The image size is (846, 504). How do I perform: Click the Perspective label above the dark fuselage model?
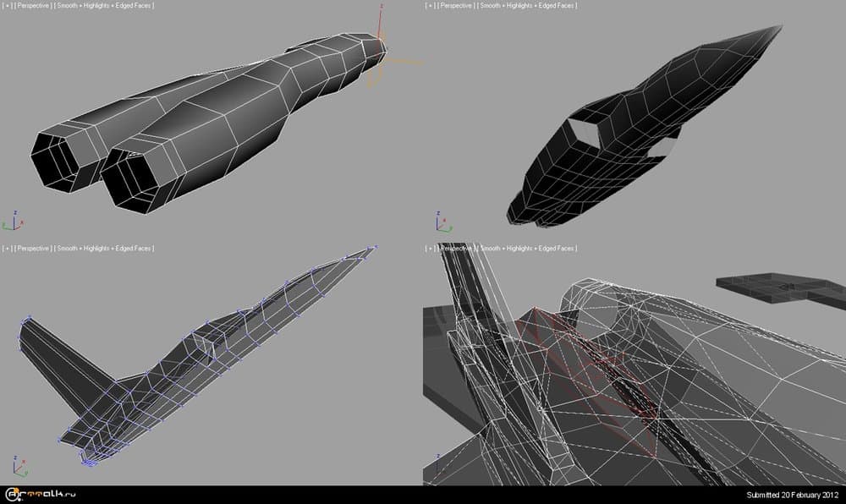(x=456, y=6)
